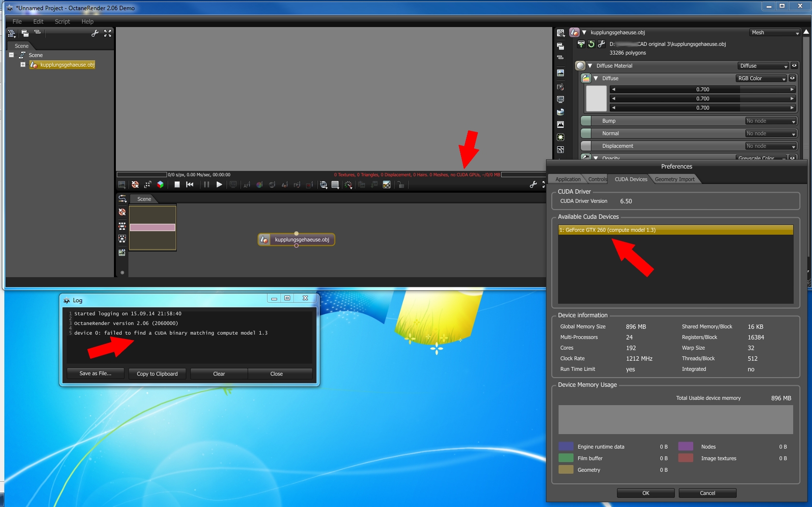Select kupplungsgehaeuse.obj in the Scene outliner
Screen dimensions: 812x507
(63, 65)
